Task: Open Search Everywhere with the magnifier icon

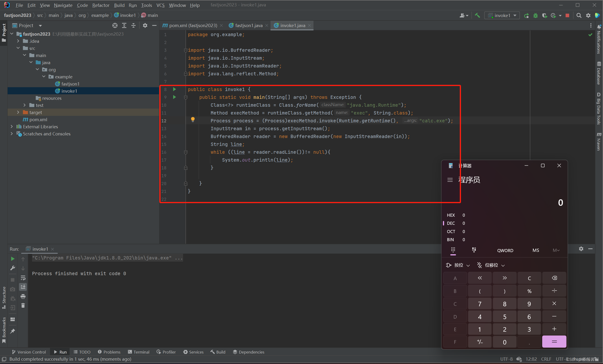Action: click(579, 15)
